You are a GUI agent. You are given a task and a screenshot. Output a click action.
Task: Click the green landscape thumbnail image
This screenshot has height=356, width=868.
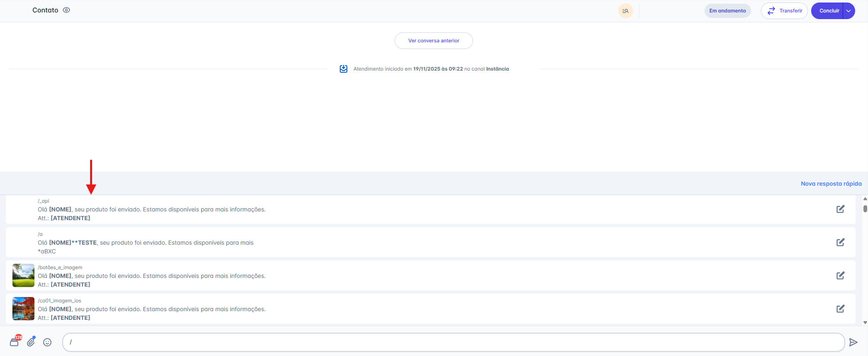(23, 275)
